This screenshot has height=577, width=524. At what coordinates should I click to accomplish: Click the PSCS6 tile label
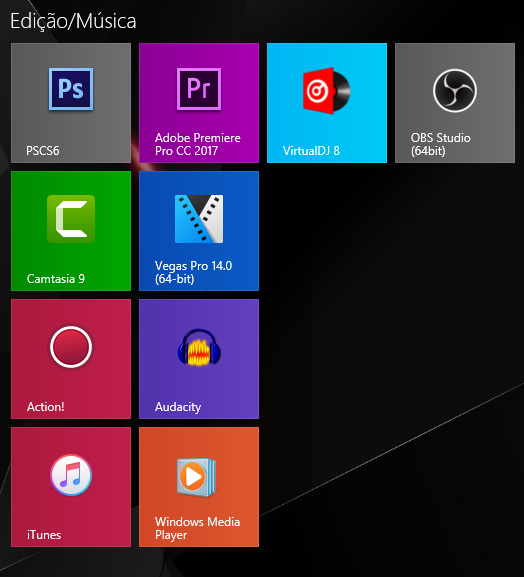click(43, 151)
